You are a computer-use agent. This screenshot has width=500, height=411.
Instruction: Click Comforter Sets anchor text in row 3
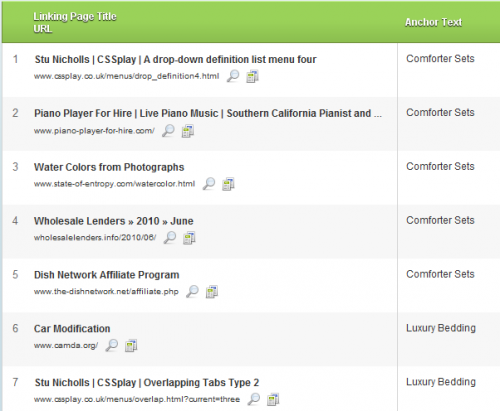440,166
